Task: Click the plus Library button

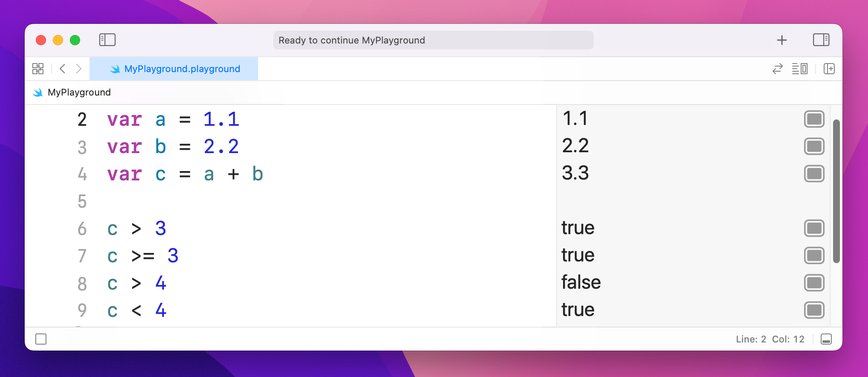Action: [782, 40]
